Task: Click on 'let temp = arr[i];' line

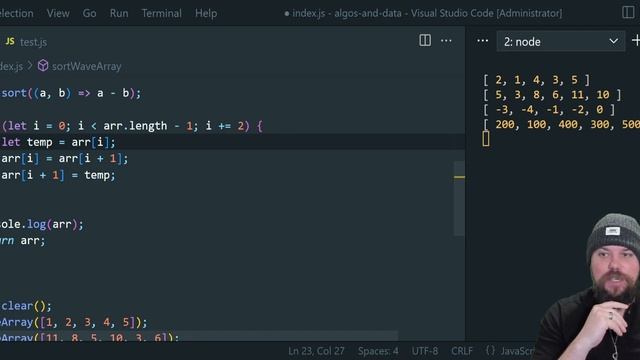Action: (58, 142)
